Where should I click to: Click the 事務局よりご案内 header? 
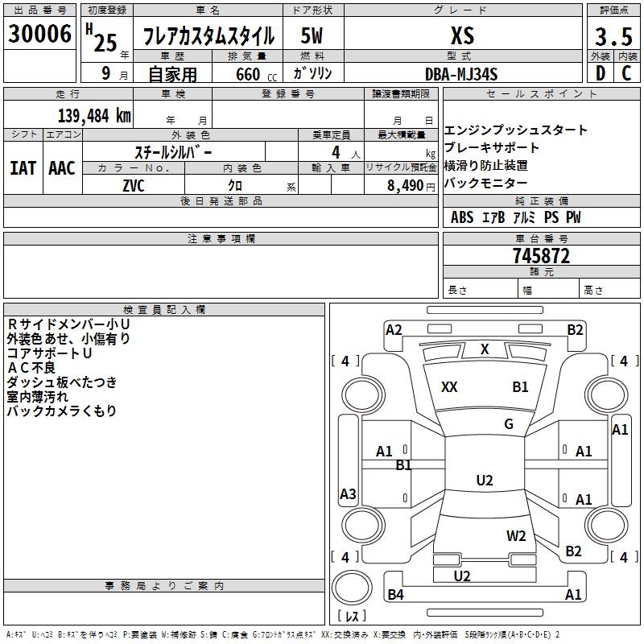(x=164, y=586)
